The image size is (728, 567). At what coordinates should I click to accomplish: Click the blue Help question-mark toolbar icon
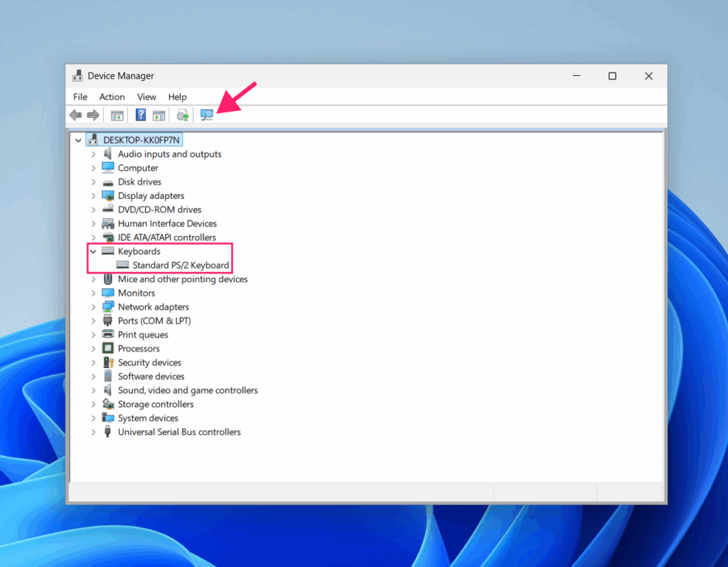pyautogui.click(x=141, y=114)
